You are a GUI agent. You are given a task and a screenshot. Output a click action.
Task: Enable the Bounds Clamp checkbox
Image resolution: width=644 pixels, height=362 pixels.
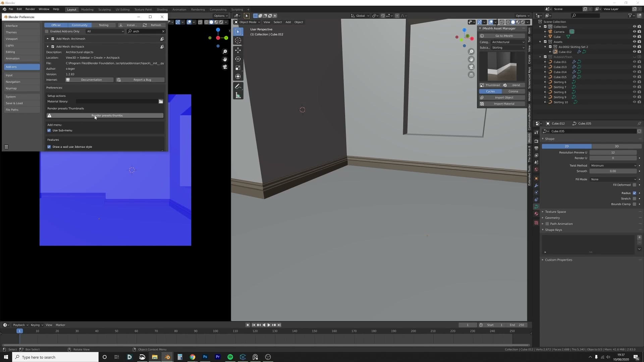634,204
